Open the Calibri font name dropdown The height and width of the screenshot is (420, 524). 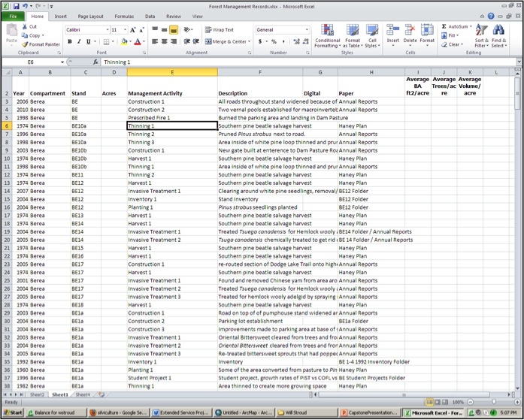coord(108,30)
